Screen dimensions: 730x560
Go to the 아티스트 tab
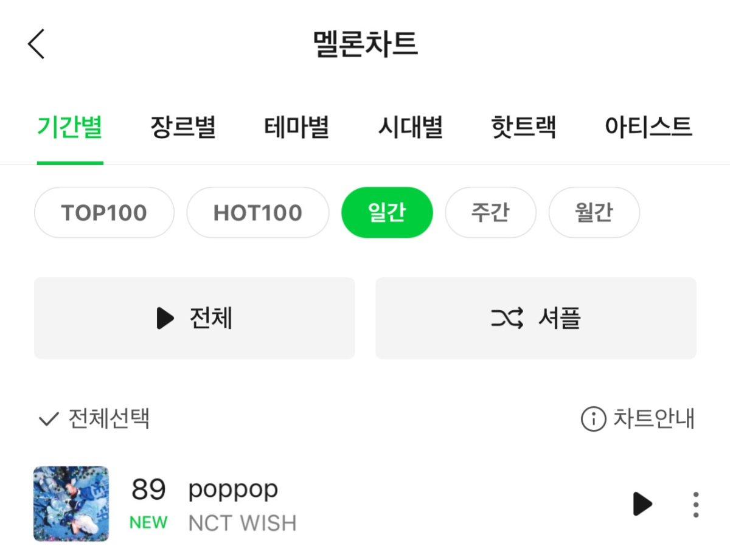(648, 128)
